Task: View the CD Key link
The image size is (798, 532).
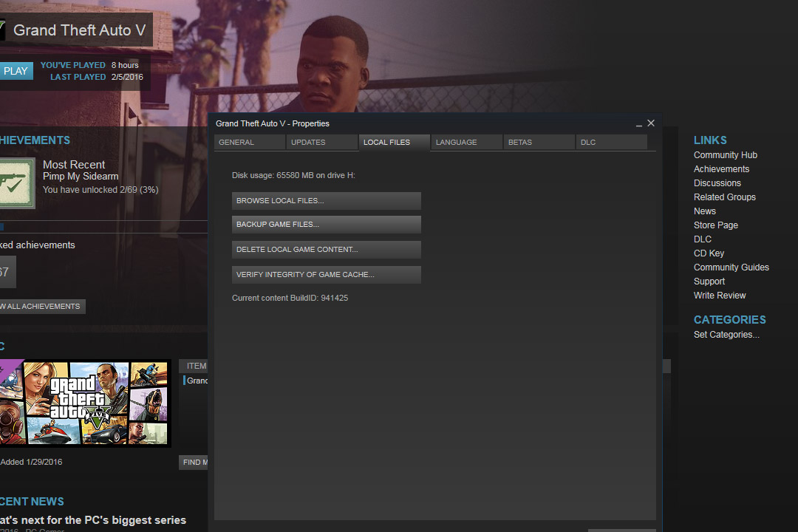Action: coord(709,253)
